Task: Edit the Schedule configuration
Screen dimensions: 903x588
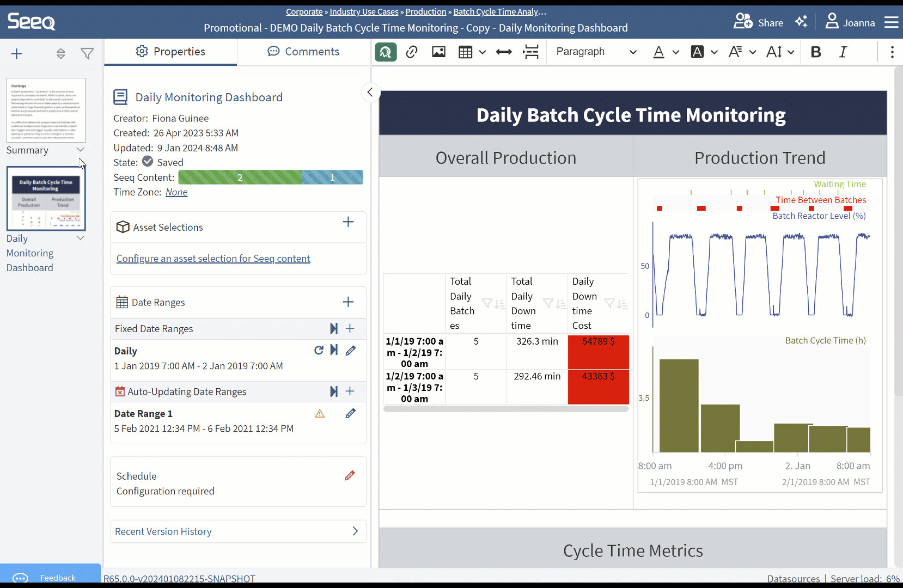Action: coord(350,476)
